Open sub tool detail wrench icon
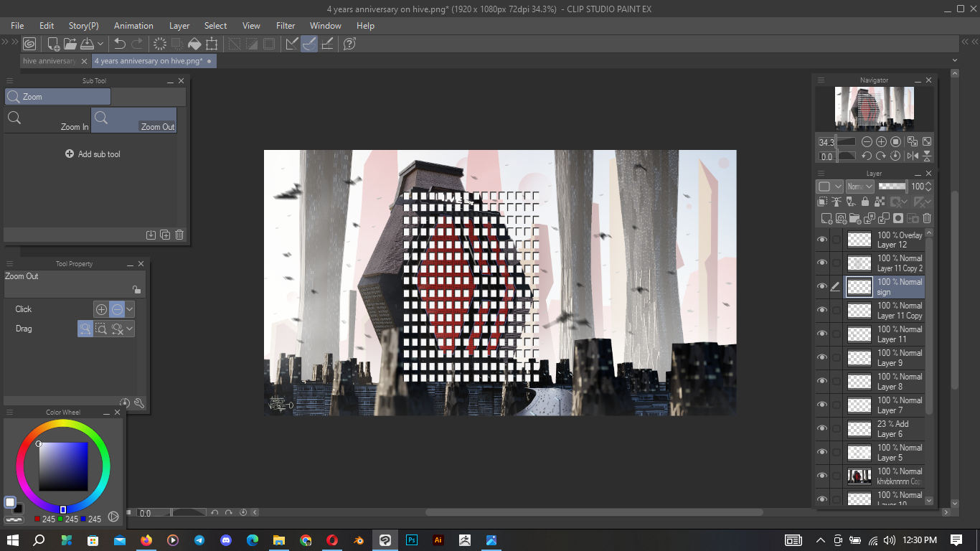The width and height of the screenshot is (980, 551). tap(139, 403)
